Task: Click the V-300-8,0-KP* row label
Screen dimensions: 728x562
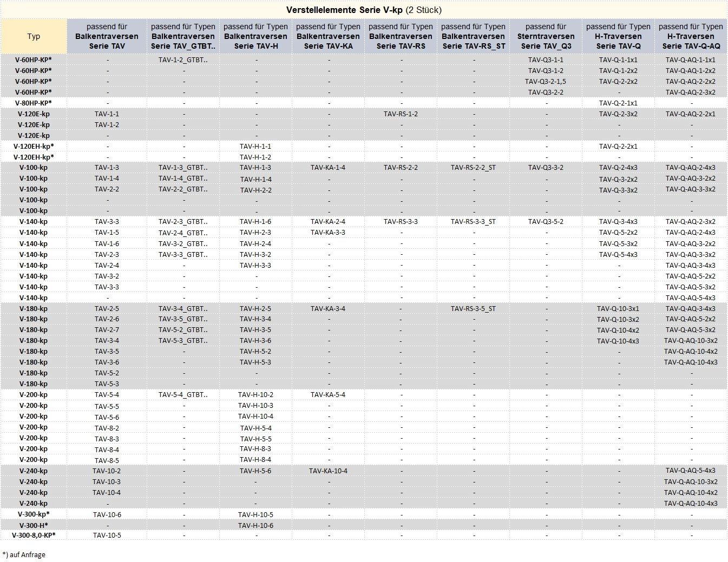Action: [x=34, y=535]
